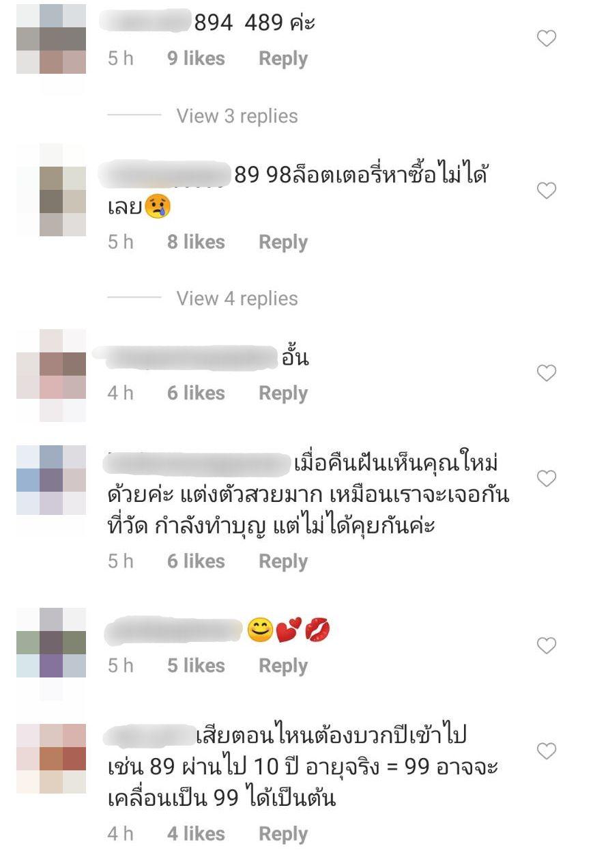The width and height of the screenshot is (593, 868).
Task: Open avatar beside the emoji-only comment
Action: coord(51,643)
